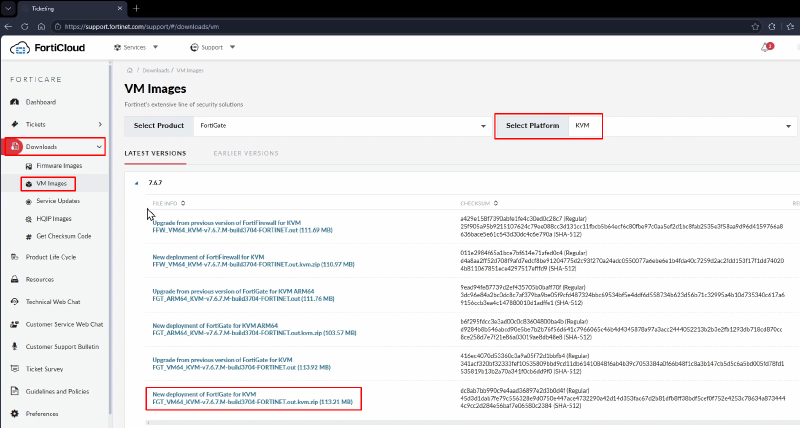The image size is (800, 428).
Task: Select VM Images menu item
Action: [x=52, y=184]
